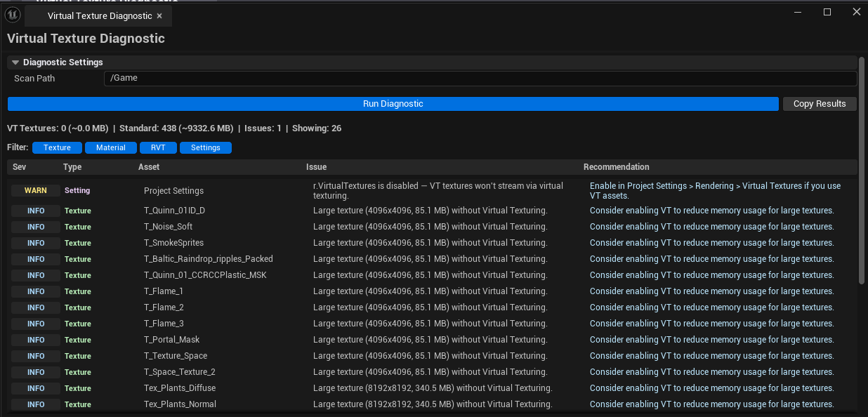Click the r.VirtualTextures is disabled issue text
The width and height of the screenshot is (868, 417).
(438, 191)
